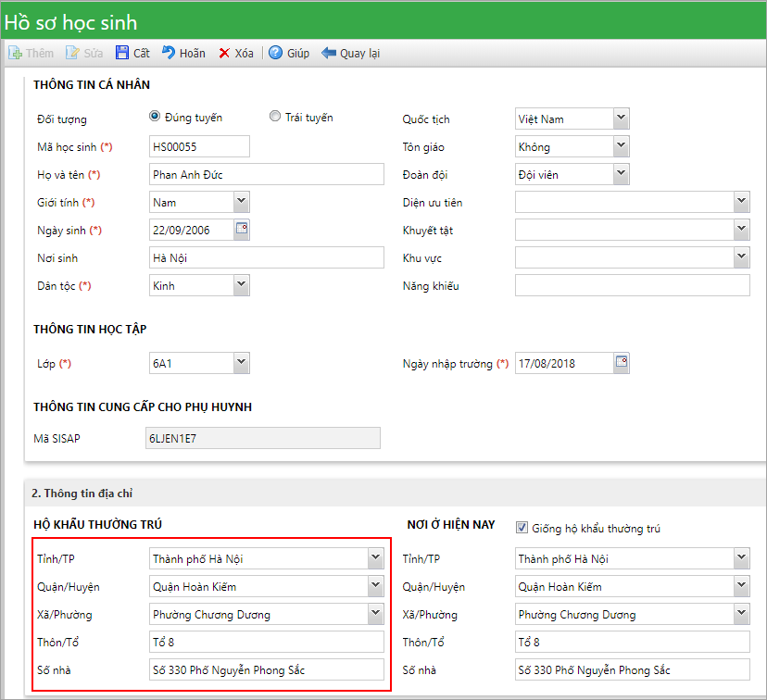Click the Quay lại back arrow icon
Screen dimensions: 767x700
tap(329, 53)
